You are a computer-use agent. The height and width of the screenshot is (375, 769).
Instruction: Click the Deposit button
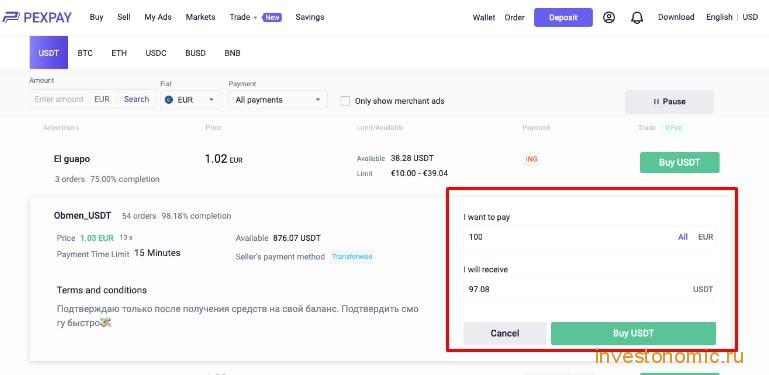563,18
